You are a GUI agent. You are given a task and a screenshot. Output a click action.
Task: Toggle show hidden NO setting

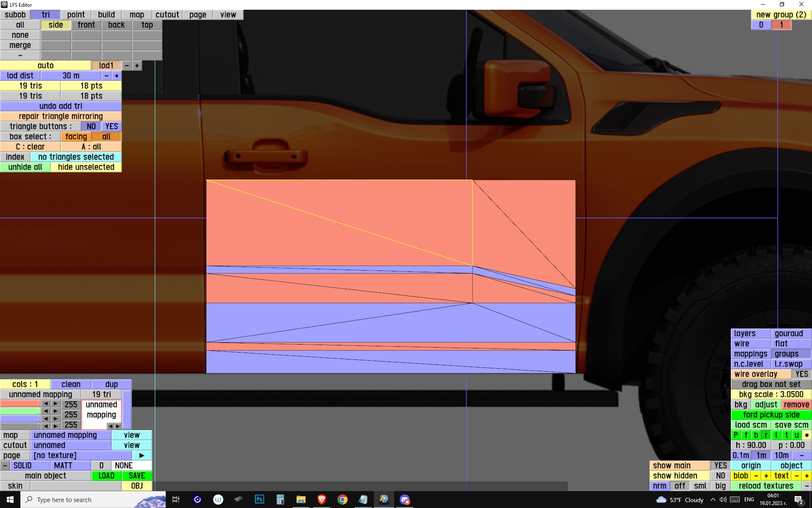[x=720, y=476]
